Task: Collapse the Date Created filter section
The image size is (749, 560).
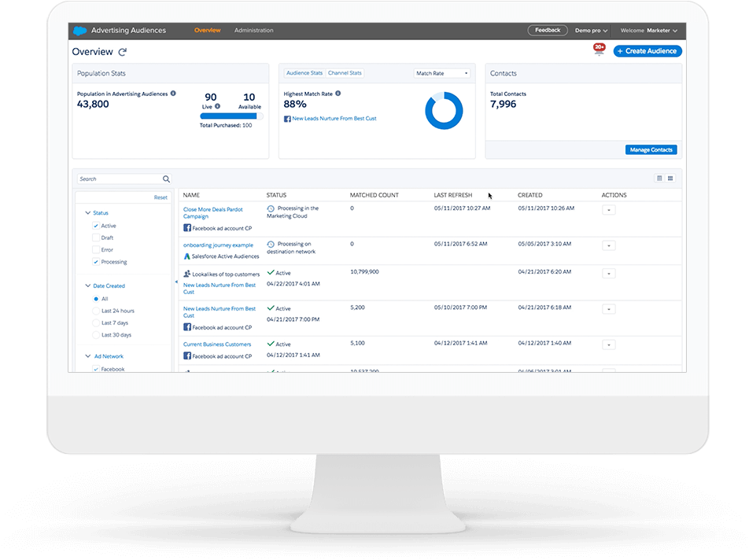Action: pos(88,286)
